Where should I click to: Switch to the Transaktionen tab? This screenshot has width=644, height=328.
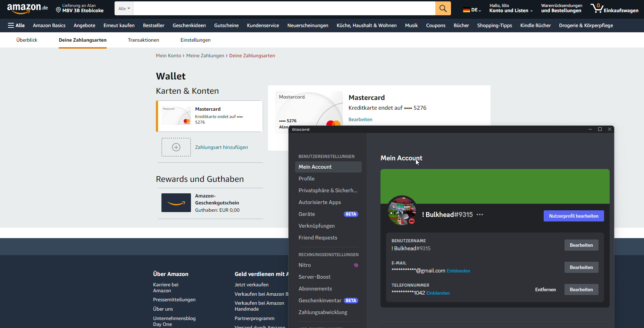pyautogui.click(x=143, y=40)
